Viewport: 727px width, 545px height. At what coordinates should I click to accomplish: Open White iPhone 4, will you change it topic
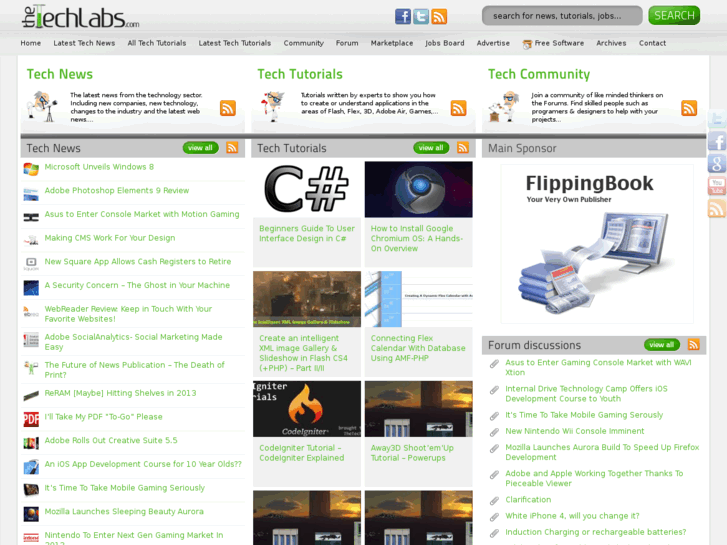572,516
